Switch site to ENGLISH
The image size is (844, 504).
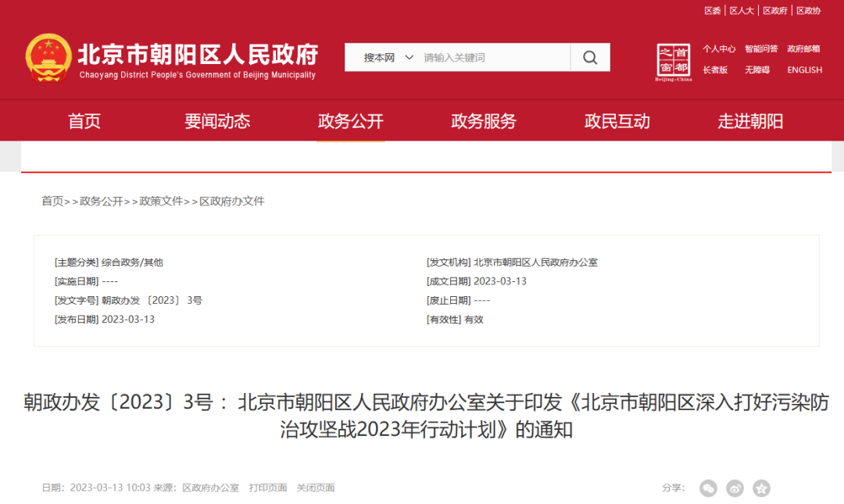point(804,70)
